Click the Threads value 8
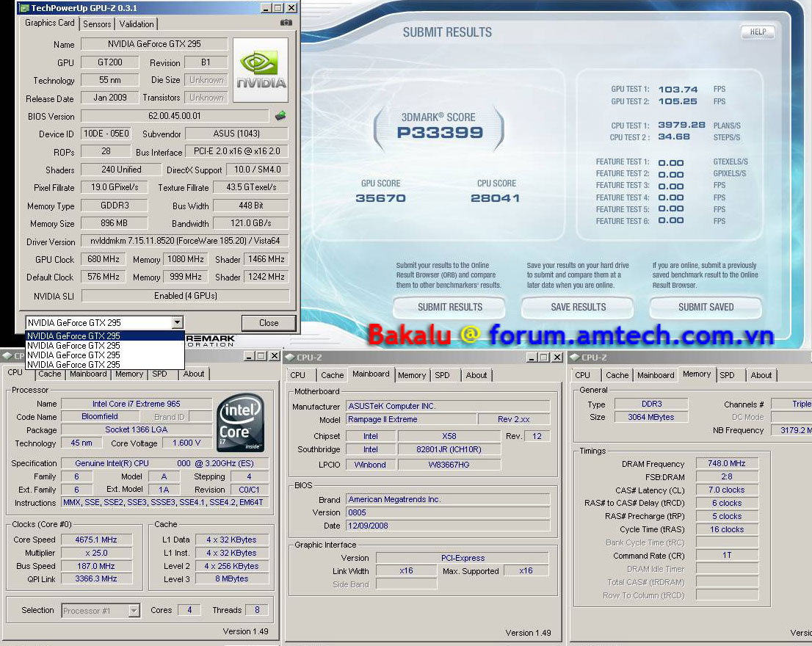This screenshot has width=812, height=646. (257, 610)
